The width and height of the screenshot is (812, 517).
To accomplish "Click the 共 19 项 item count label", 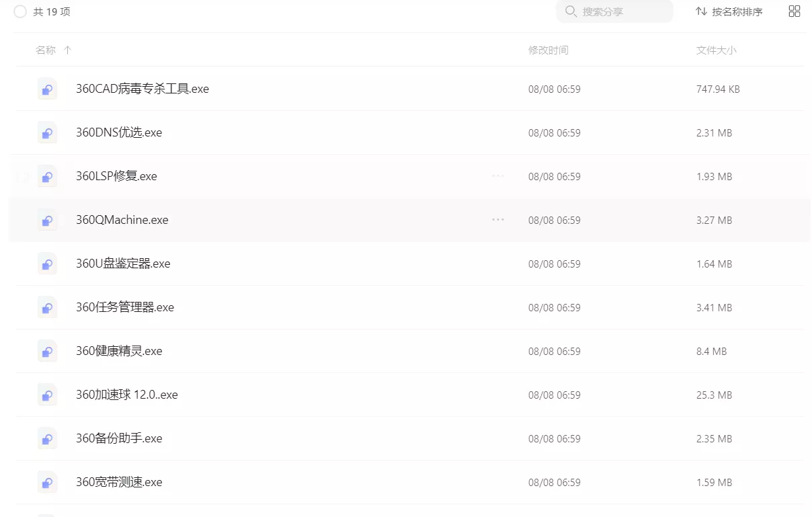I will coord(52,11).
